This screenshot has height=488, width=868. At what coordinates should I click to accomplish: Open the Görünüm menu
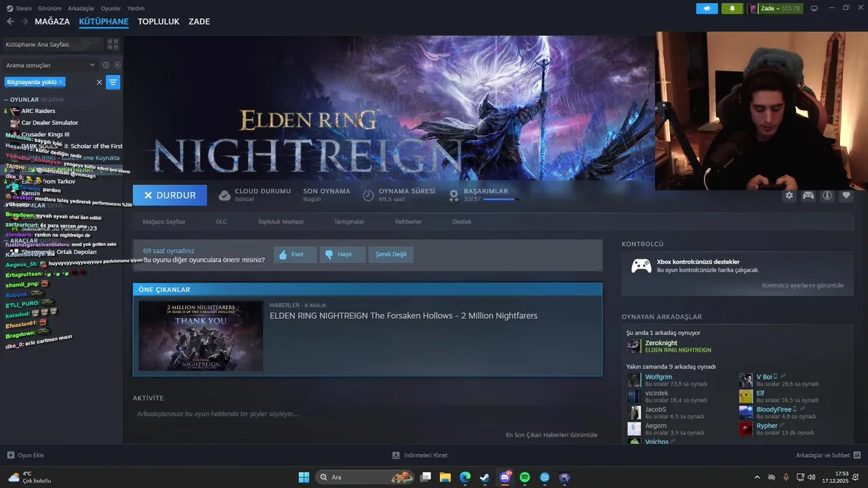point(50,8)
